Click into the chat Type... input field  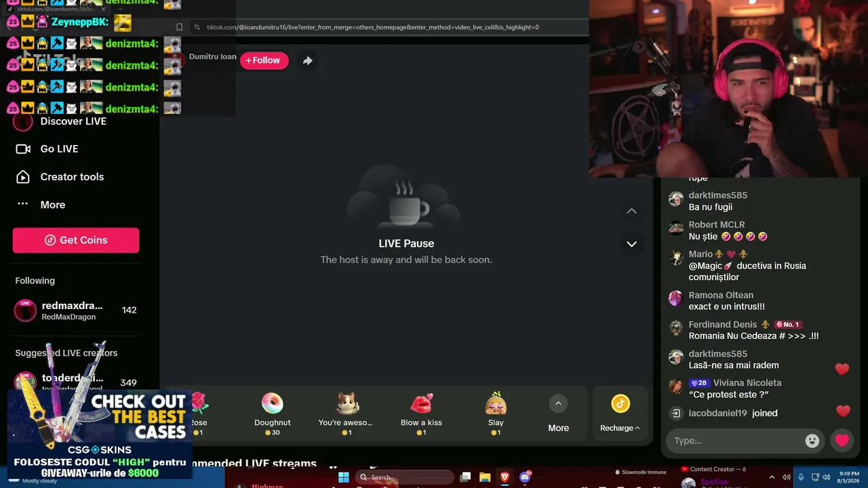click(x=736, y=441)
